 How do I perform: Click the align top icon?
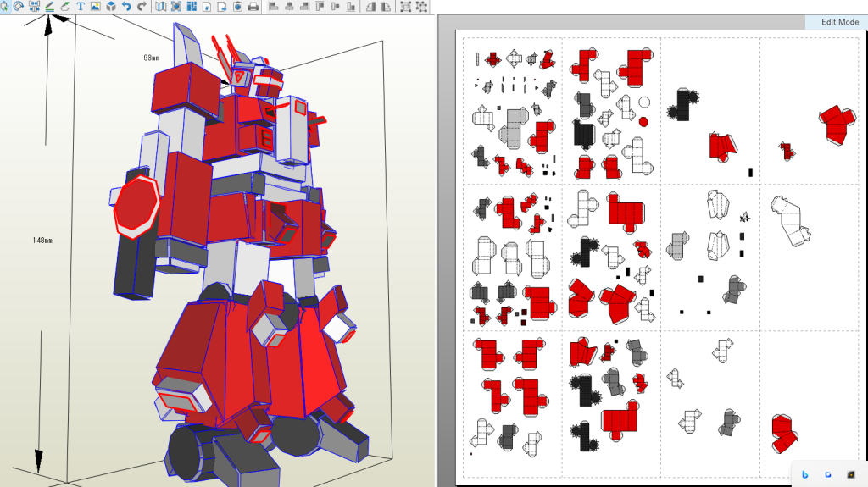tap(320, 6)
